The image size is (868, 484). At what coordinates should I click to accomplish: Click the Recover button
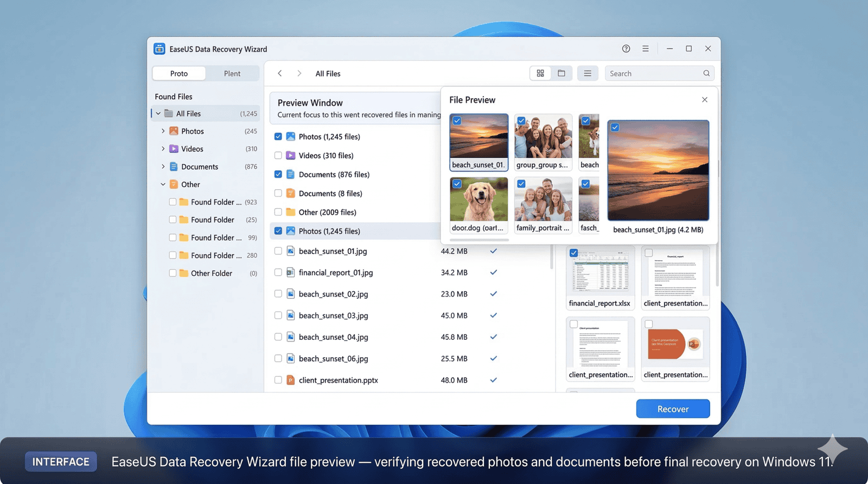click(x=673, y=409)
